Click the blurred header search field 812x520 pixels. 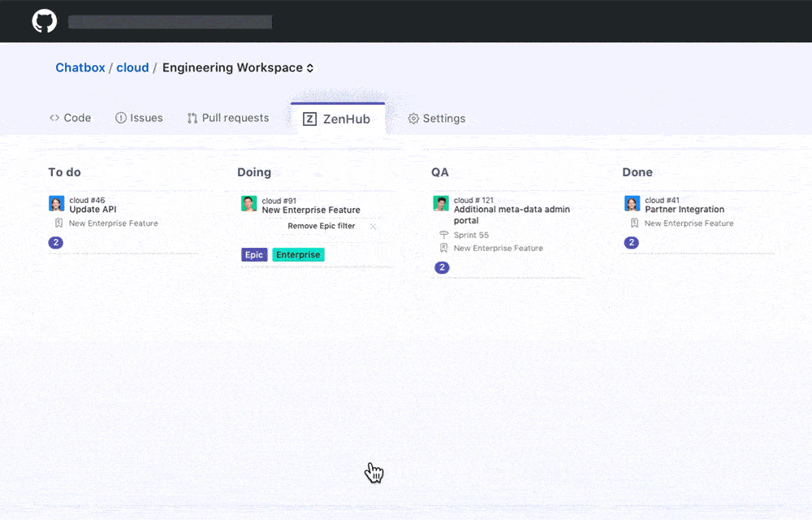click(x=171, y=22)
